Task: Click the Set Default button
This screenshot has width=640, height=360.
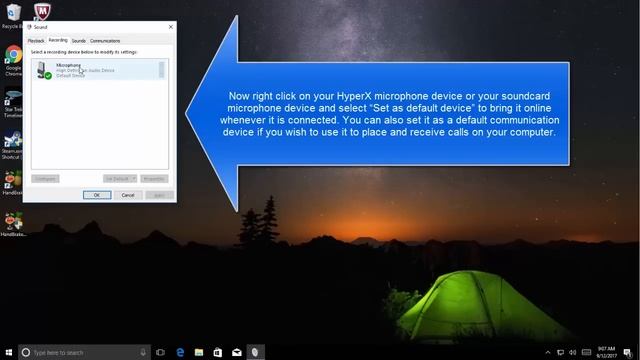Action: [117, 179]
